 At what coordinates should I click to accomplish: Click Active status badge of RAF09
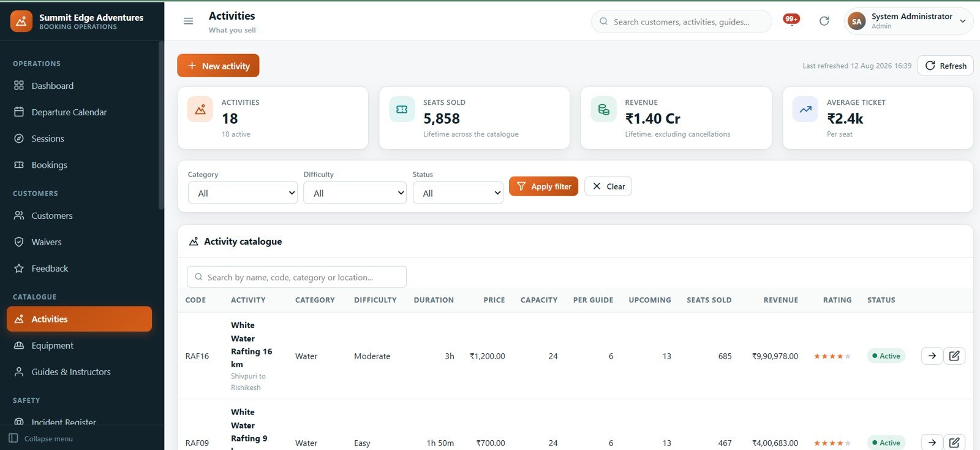pyautogui.click(x=886, y=443)
